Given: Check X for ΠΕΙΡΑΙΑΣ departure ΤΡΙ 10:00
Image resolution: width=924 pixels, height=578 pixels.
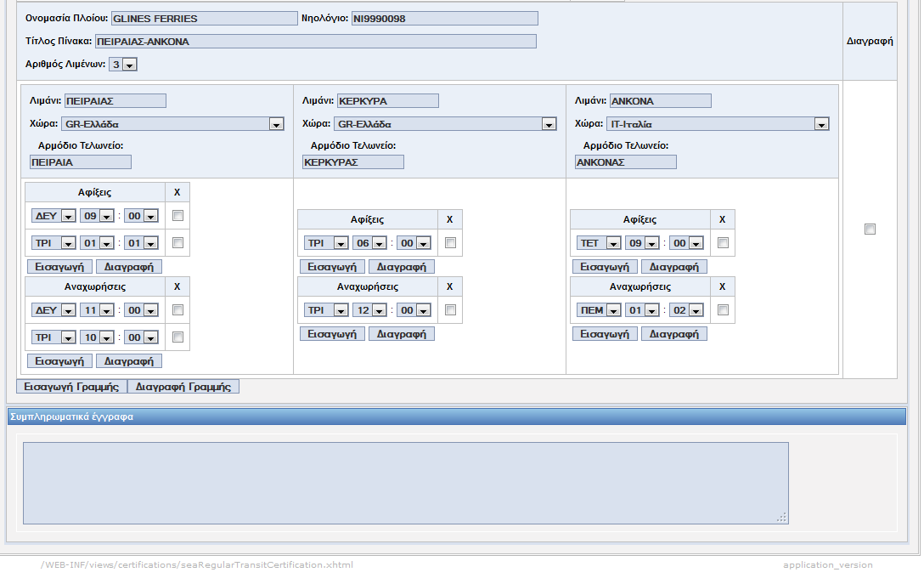Looking at the screenshot, I should tap(177, 337).
